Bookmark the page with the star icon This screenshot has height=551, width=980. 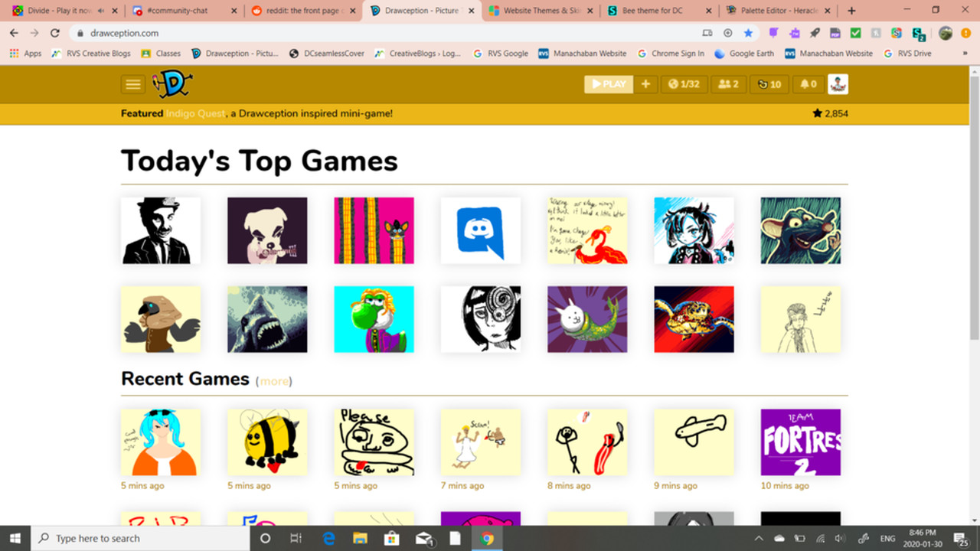coord(746,33)
